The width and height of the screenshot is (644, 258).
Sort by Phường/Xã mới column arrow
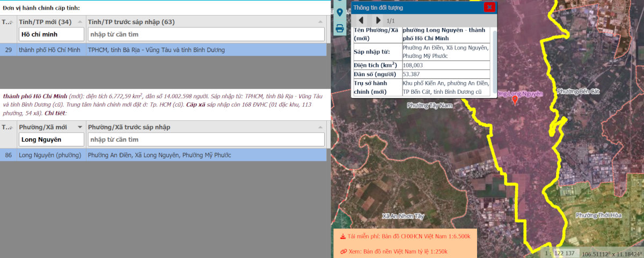pyautogui.click(x=80, y=127)
